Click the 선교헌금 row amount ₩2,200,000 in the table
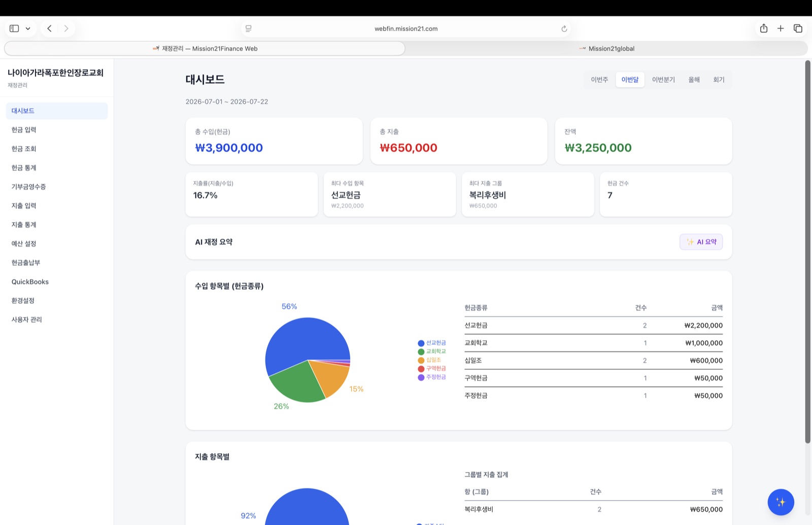Image resolution: width=812 pixels, height=525 pixels. point(703,326)
